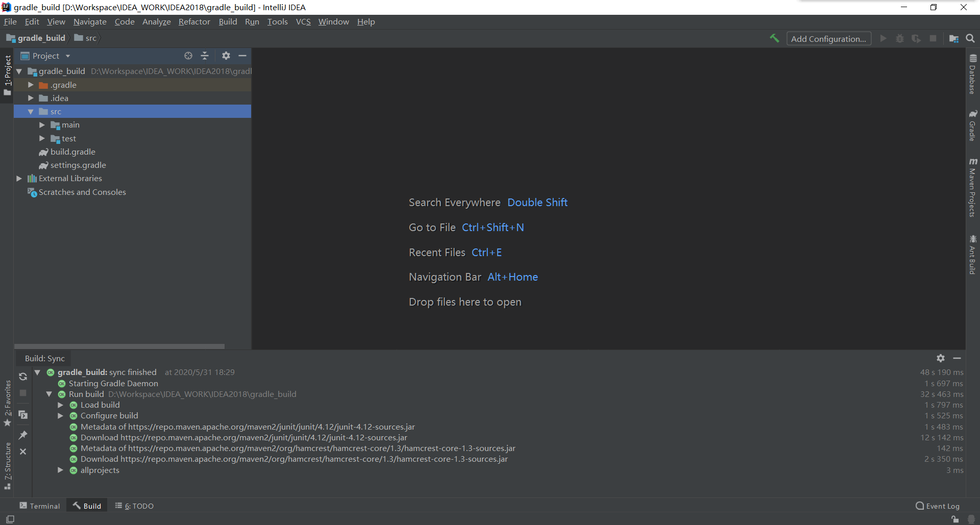Expand the main folder in Project view
The image size is (980, 525).
pyautogui.click(x=42, y=124)
